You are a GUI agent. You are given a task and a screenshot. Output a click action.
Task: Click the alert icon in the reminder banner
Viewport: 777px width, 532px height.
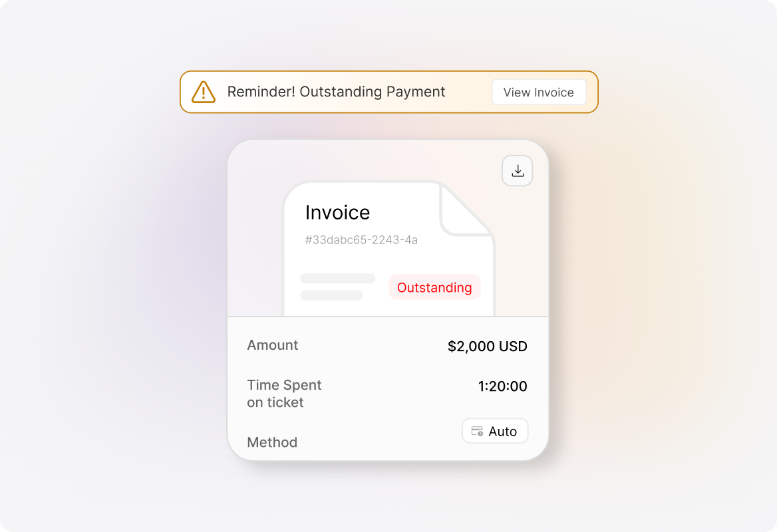204,92
